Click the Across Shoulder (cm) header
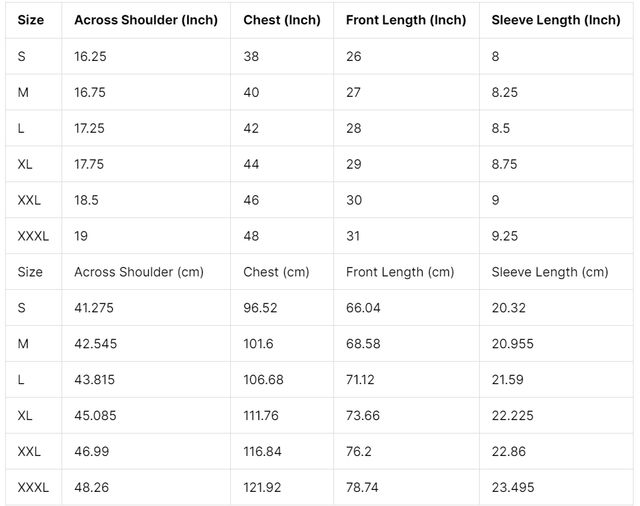 (139, 272)
